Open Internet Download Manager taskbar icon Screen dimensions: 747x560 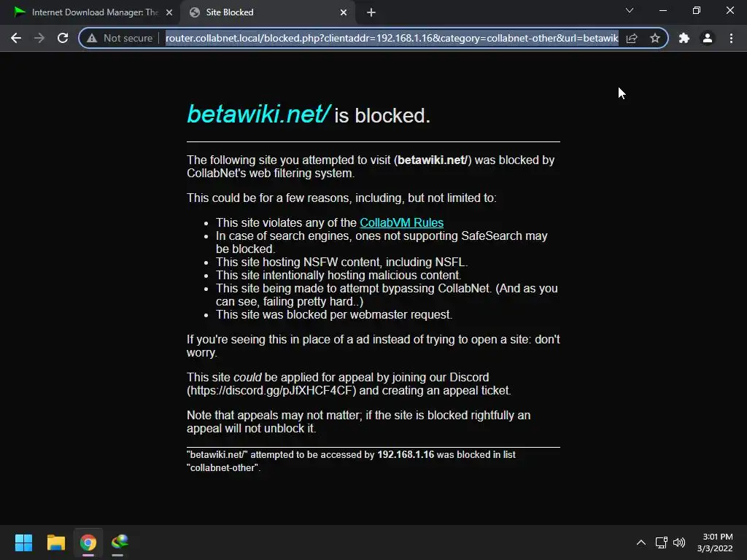pos(120,542)
